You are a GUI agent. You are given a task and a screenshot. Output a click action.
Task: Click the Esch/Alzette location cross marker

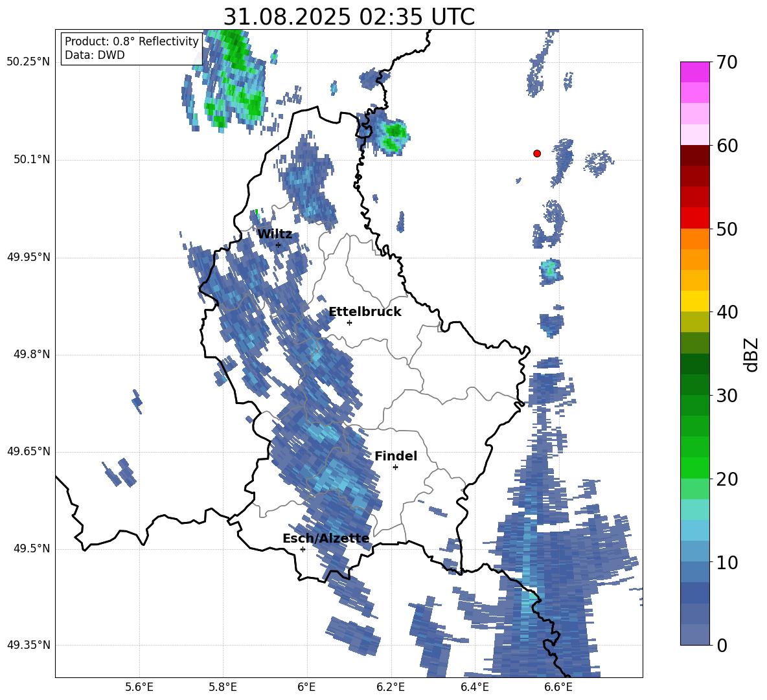click(303, 549)
